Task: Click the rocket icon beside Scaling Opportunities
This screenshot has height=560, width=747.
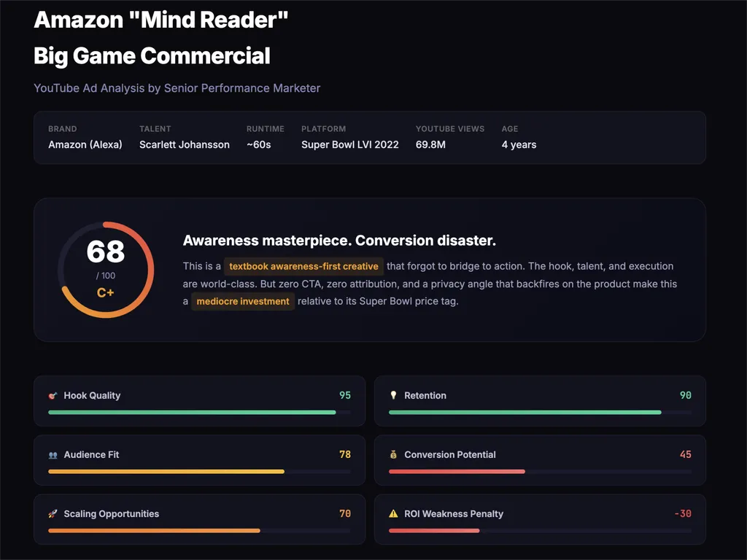Action: click(53, 514)
